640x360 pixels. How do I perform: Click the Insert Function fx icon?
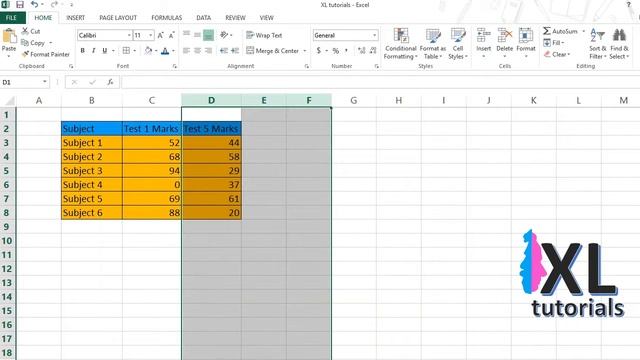pos(110,82)
